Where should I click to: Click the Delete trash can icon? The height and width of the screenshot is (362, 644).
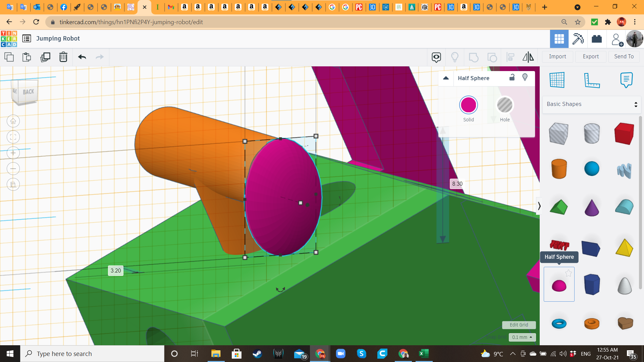[63, 57]
